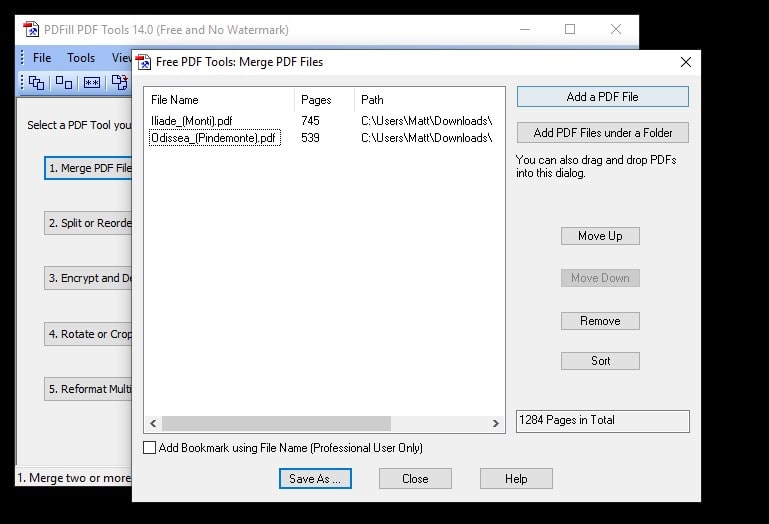Open the Tools menu in PDFill window
This screenshot has width=769, height=524.
tap(81, 58)
